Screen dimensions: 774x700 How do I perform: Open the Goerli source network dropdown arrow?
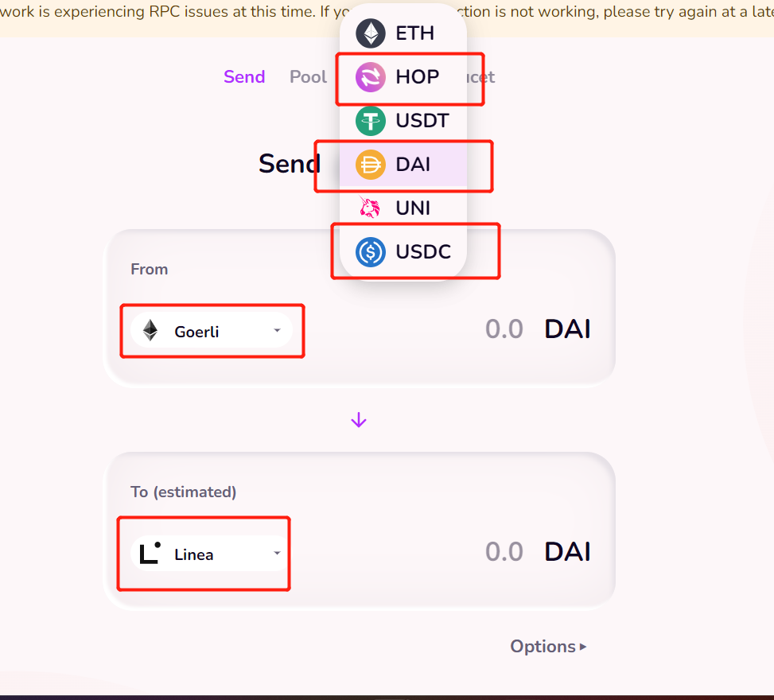[277, 330]
